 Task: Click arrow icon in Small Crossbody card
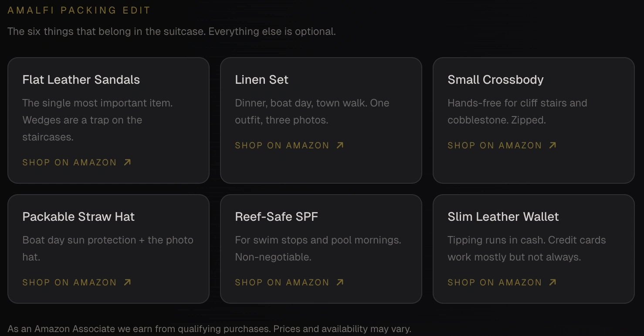tap(552, 145)
